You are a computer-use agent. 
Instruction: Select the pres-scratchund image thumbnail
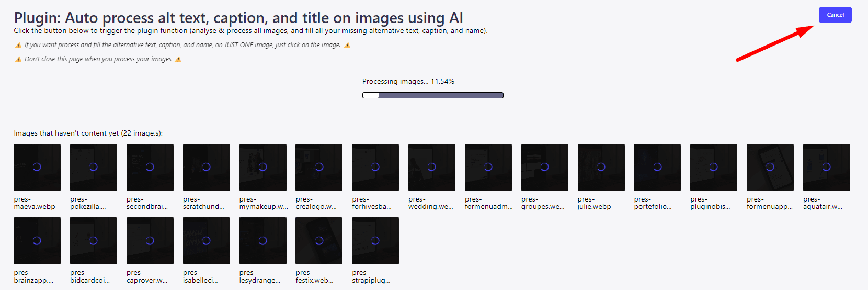pos(207,168)
